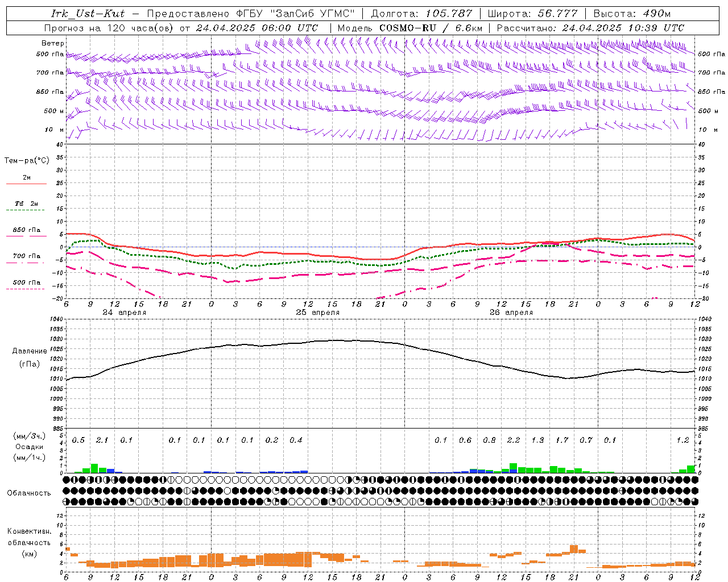
Task: Click the station title Irk_Ust-Kut
Action: (x=88, y=14)
